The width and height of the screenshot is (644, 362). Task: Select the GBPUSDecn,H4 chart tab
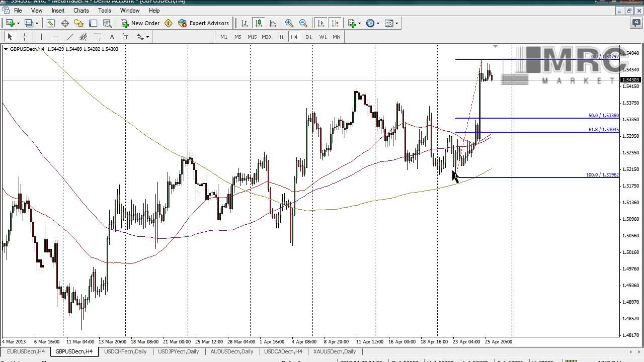[x=74, y=351]
